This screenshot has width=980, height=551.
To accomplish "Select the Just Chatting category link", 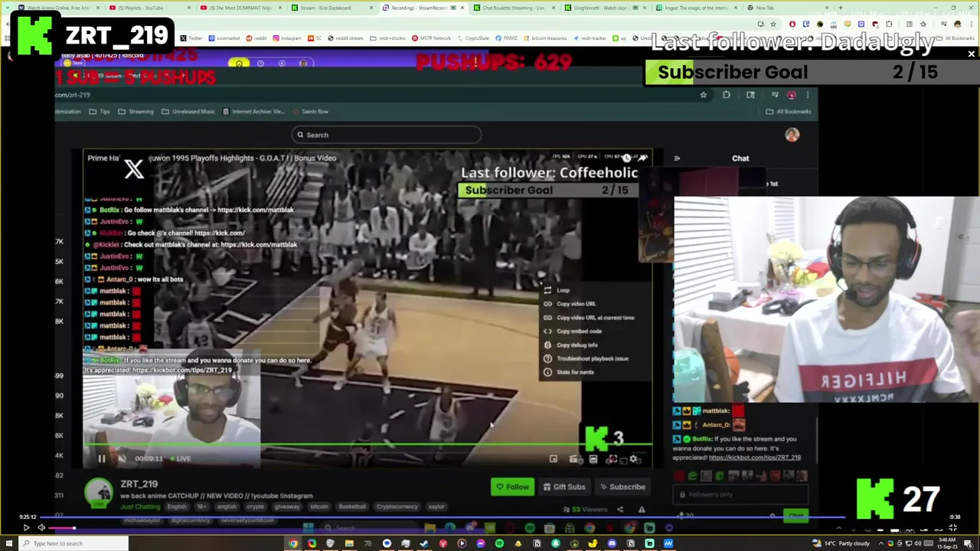I will (139, 507).
